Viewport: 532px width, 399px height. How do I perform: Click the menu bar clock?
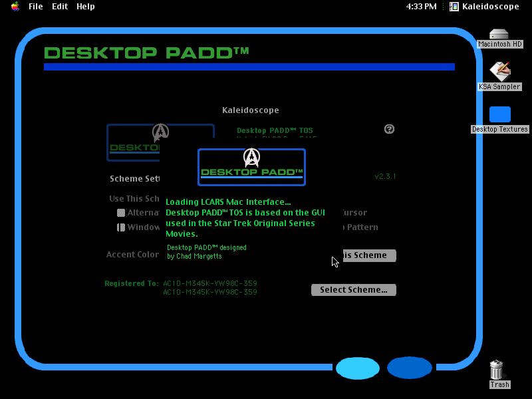[421, 7]
